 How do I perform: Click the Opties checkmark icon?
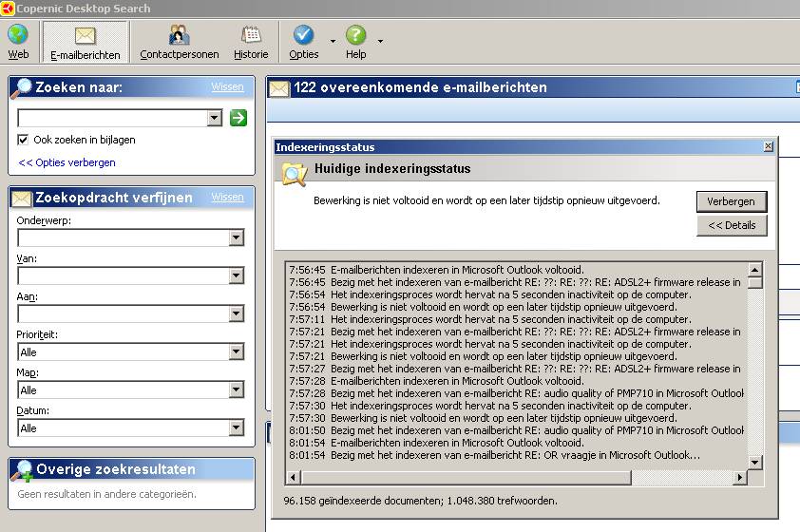(x=303, y=35)
